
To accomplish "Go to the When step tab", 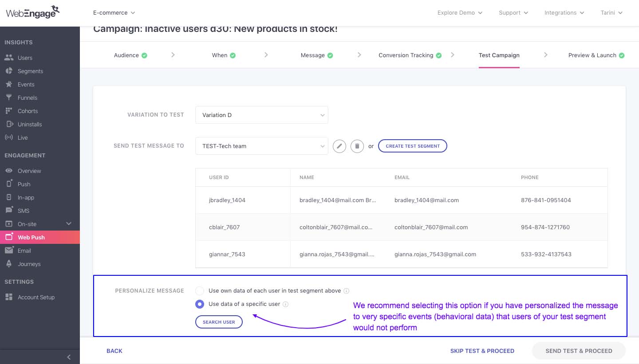I will (x=224, y=55).
